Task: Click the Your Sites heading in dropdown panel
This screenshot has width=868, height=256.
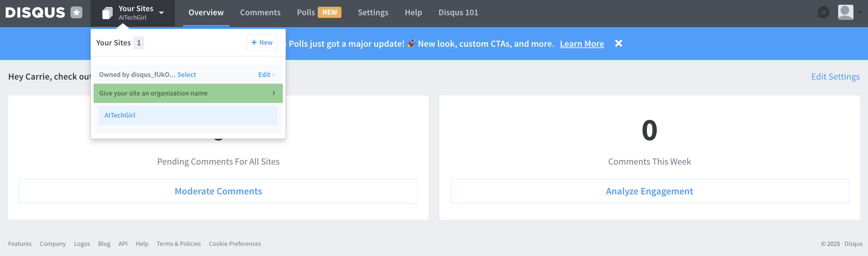Action: tap(114, 43)
